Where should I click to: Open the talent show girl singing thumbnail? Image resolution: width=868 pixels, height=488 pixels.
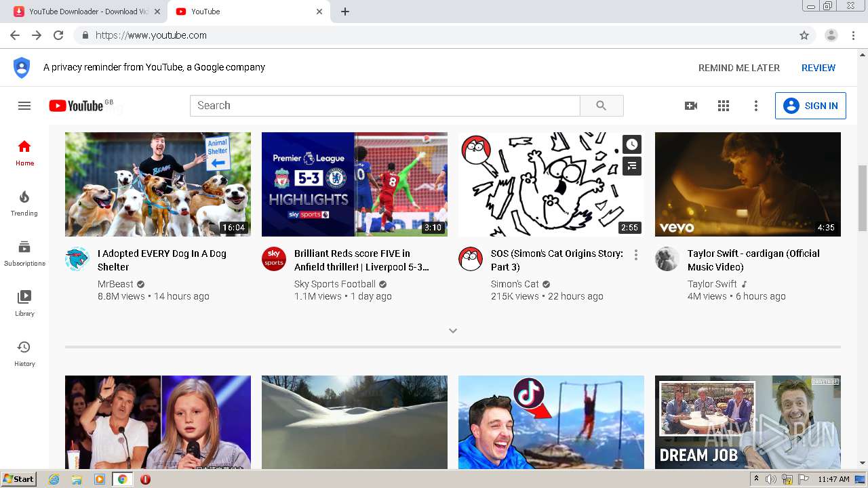(x=158, y=422)
